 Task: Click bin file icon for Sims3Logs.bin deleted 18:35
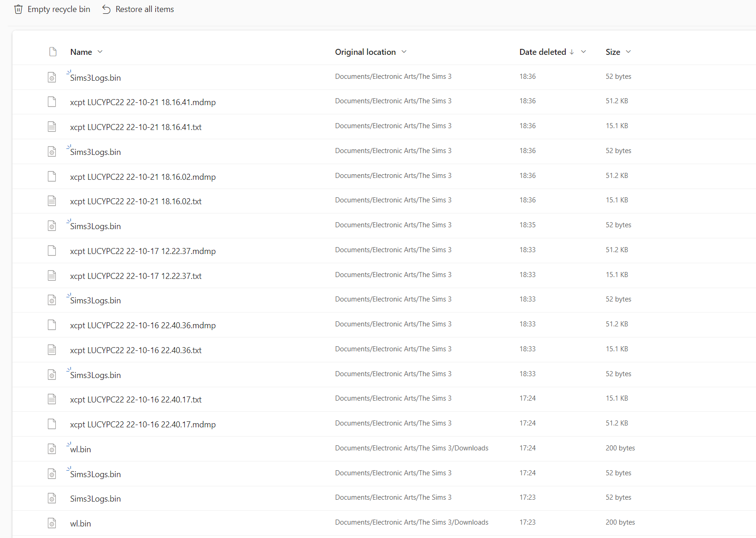pos(52,225)
